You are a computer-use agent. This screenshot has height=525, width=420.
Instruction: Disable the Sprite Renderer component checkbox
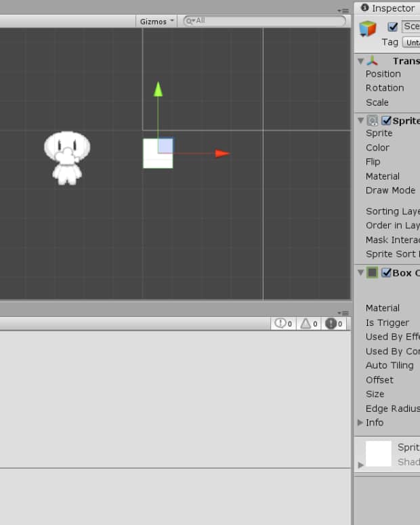[x=386, y=121]
